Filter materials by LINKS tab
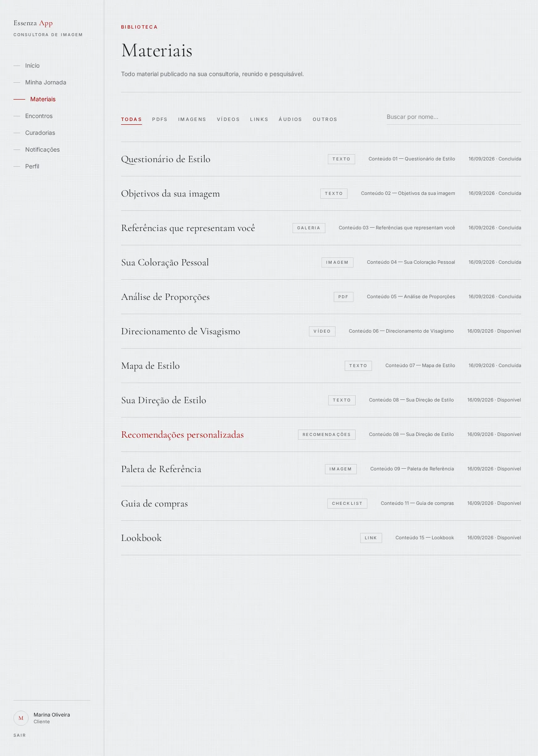This screenshot has height=756, width=538. point(259,119)
